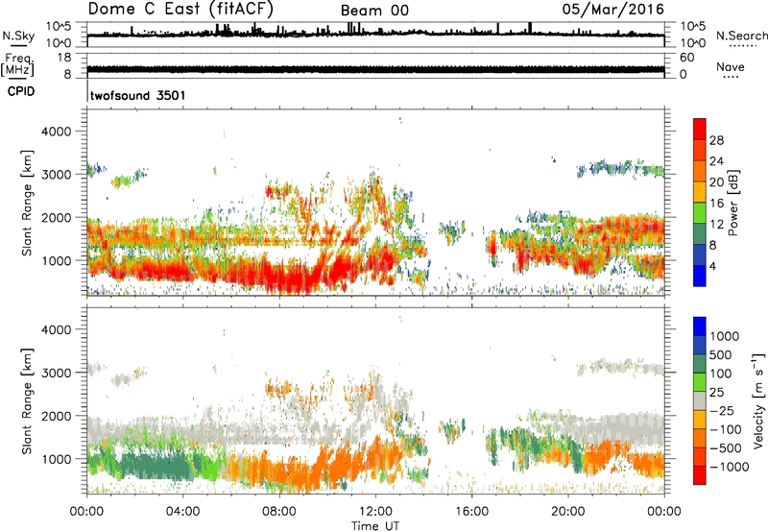This screenshot has height=532, width=768.
Task: Select the "Time UT" axis title
Action: coord(375,526)
